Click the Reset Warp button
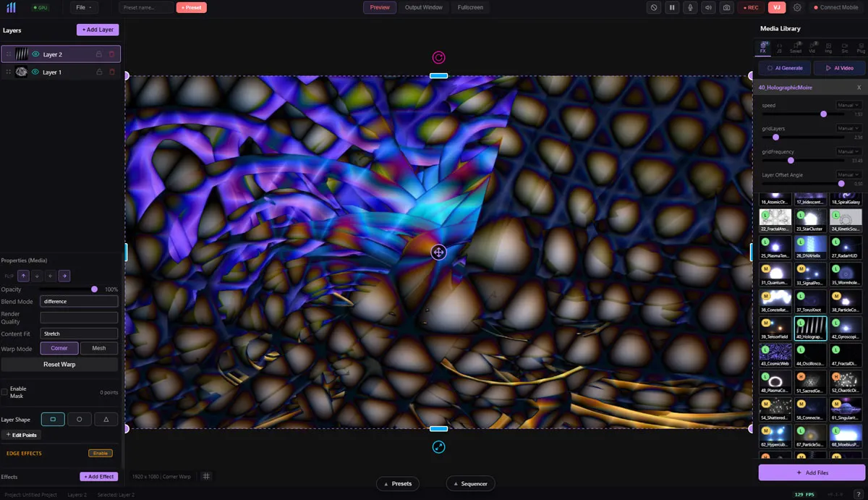The height and width of the screenshot is (500, 868). pos(60,364)
